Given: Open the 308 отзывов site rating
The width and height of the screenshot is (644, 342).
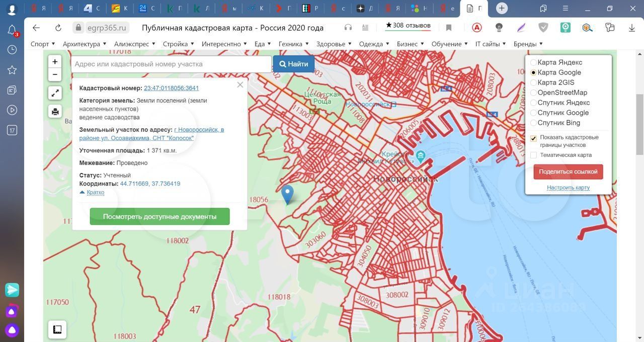Looking at the screenshot, I should pyautogui.click(x=408, y=26).
